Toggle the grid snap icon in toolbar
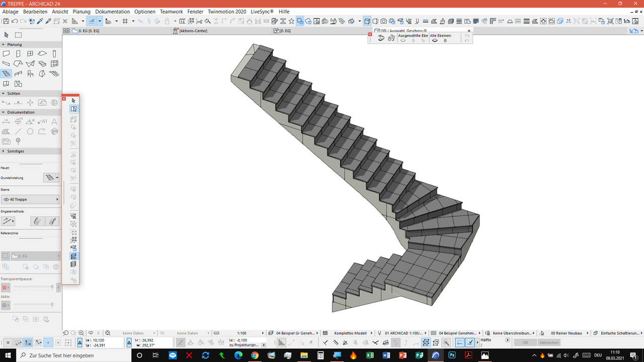The image size is (644, 362). click(125, 21)
